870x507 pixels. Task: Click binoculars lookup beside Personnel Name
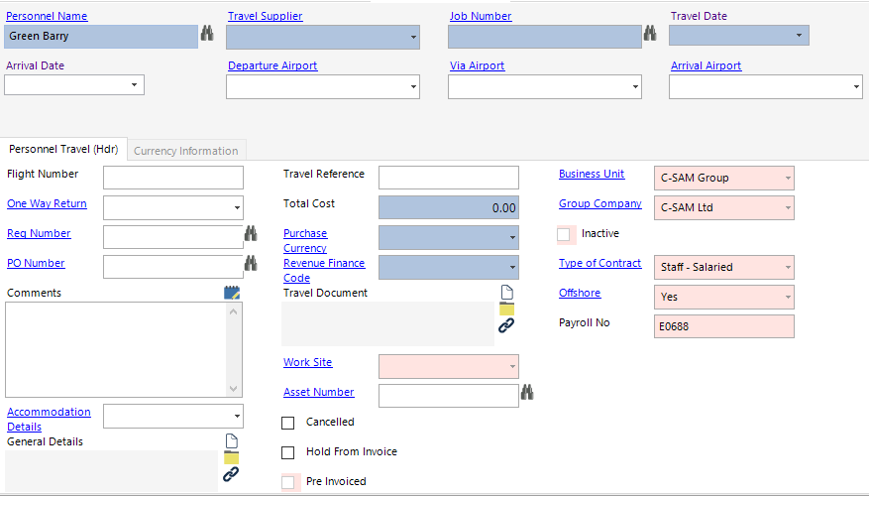coord(207,34)
